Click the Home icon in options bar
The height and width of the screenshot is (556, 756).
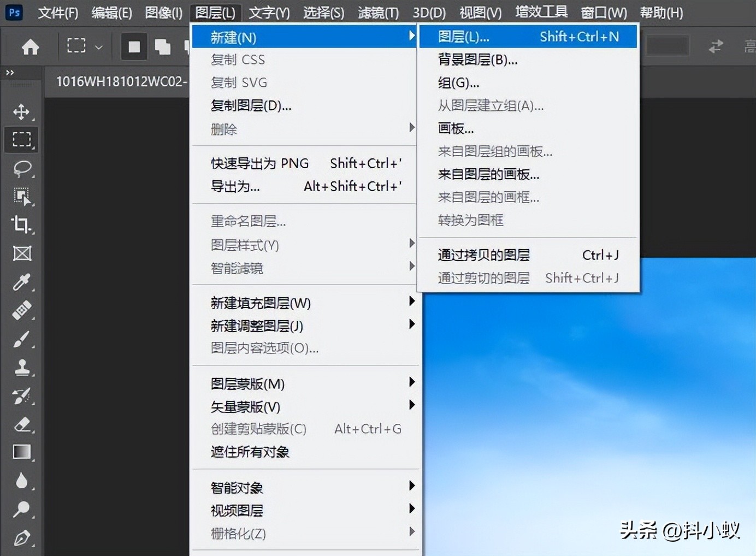pyautogui.click(x=30, y=47)
